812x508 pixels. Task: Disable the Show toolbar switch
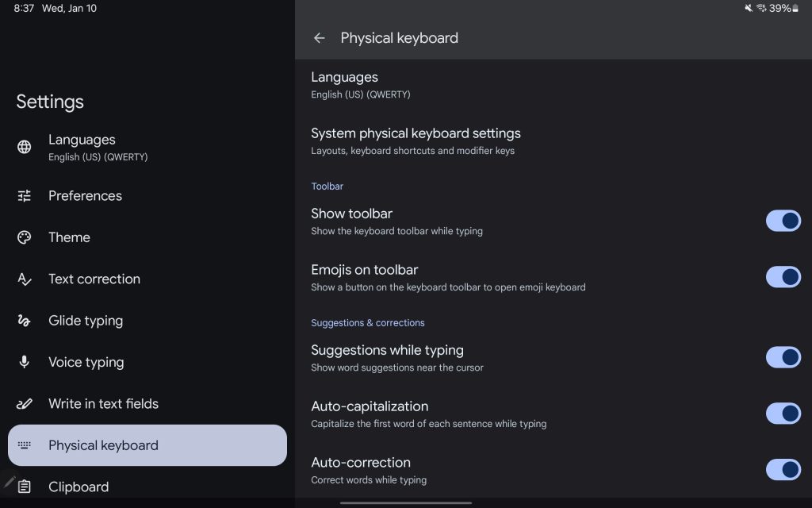pos(783,221)
